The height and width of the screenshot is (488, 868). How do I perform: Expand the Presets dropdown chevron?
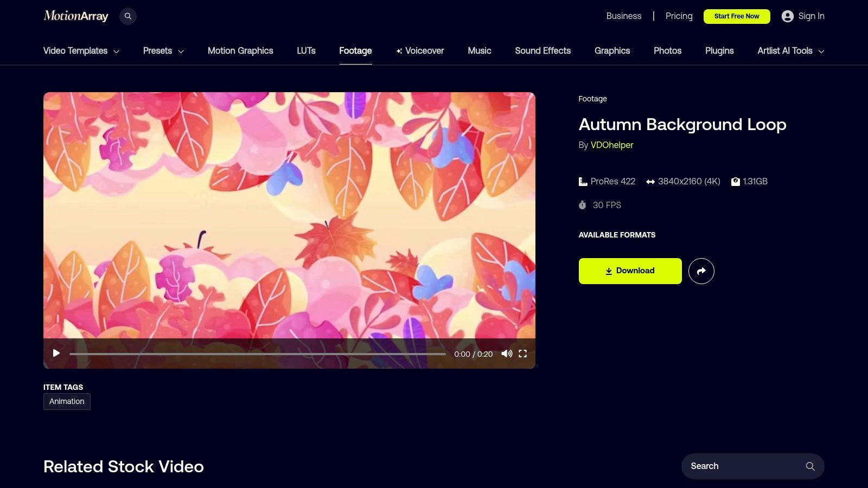point(181,52)
